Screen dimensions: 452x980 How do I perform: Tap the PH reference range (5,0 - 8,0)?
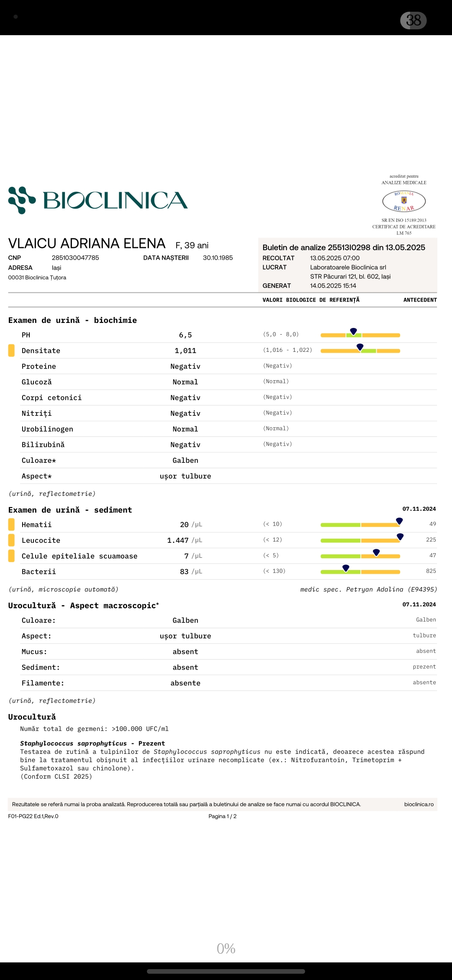pyautogui.click(x=281, y=334)
